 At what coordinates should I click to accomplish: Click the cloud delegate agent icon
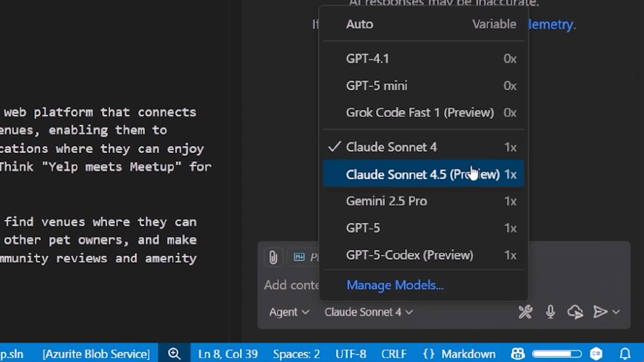tap(575, 312)
